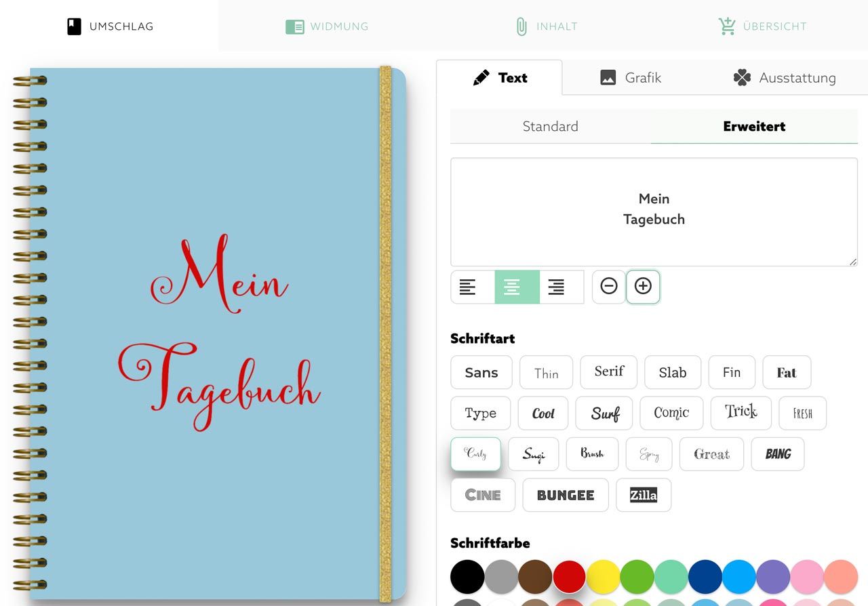
Task: Apply the Spring font
Action: tap(649, 453)
